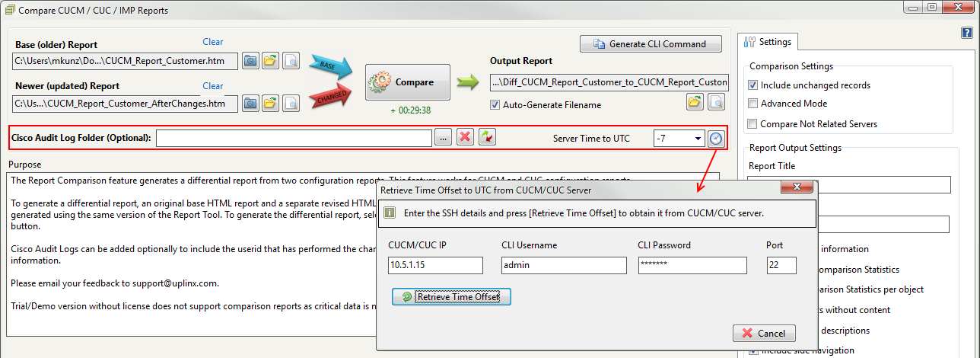Image resolution: width=980 pixels, height=358 pixels.
Task: Click the Report Title input field
Action: point(849,185)
